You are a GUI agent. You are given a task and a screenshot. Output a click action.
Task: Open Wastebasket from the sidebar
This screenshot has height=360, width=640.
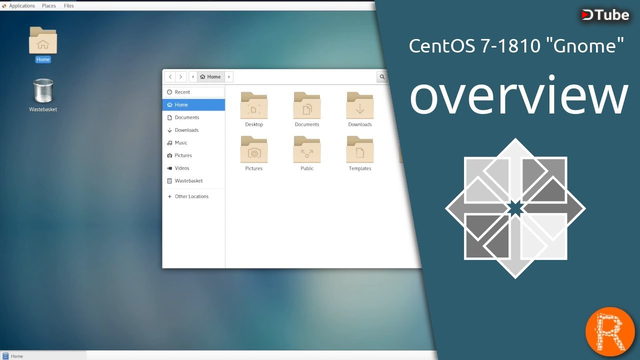[193, 181]
